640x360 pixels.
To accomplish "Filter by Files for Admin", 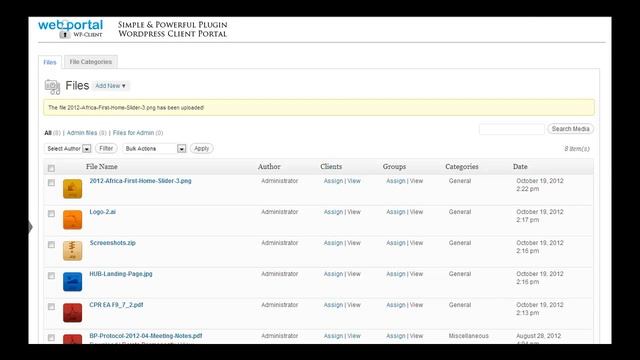I will coord(133,133).
